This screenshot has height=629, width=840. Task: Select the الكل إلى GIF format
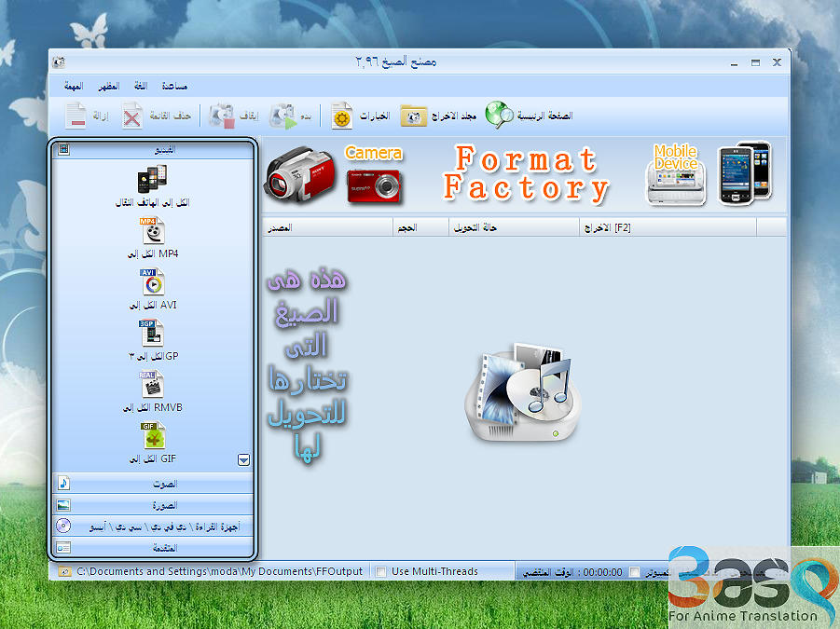click(153, 444)
